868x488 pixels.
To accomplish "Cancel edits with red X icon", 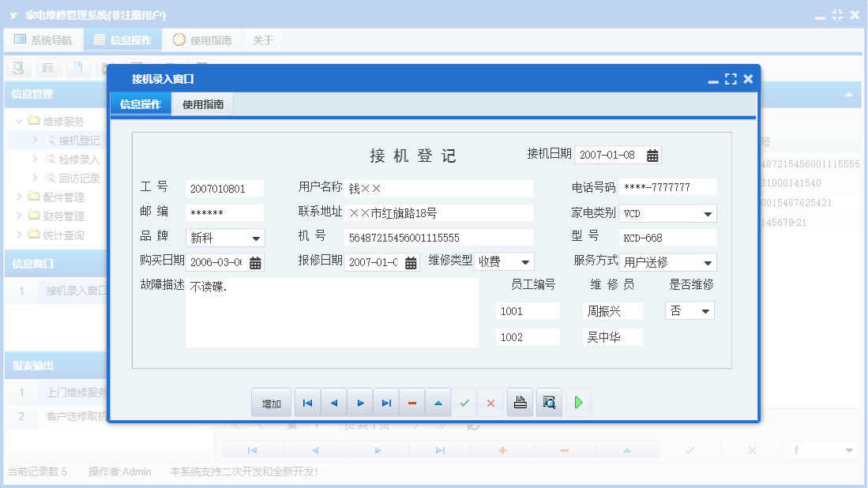I will pos(490,402).
